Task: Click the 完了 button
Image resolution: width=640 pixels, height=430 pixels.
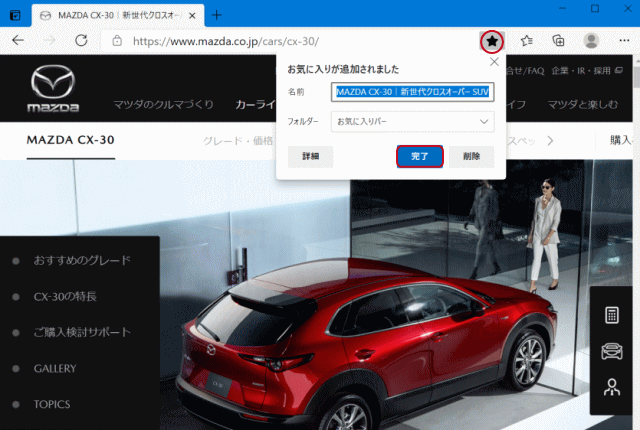Action: pos(420,156)
